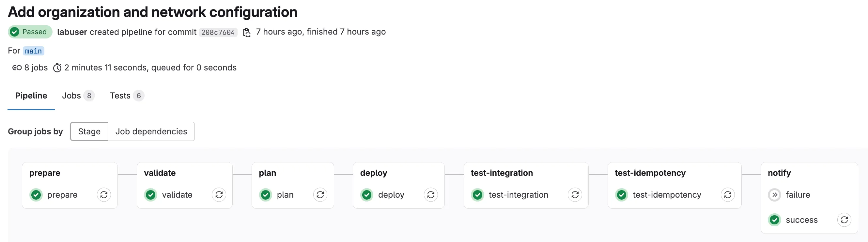Viewport: 868px width, 242px height.
Task: Select the Pipeline tab
Action: (31, 96)
